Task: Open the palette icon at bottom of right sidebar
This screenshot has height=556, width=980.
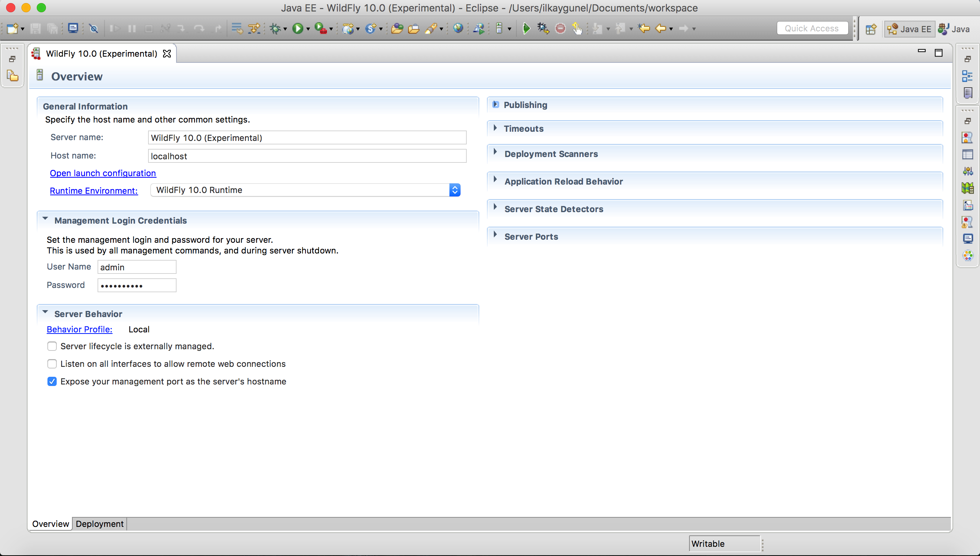Action: [967, 255]
